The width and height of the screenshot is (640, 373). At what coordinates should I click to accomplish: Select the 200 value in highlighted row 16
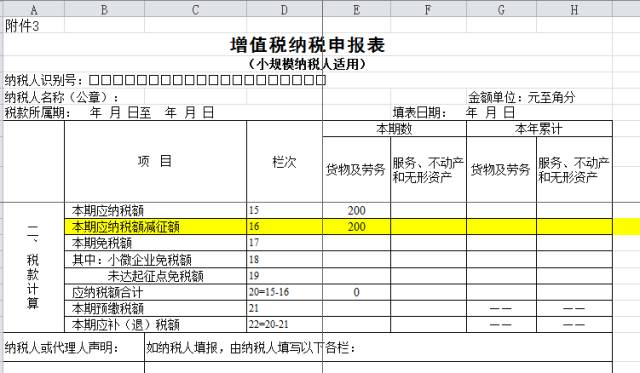pos(356,226)
